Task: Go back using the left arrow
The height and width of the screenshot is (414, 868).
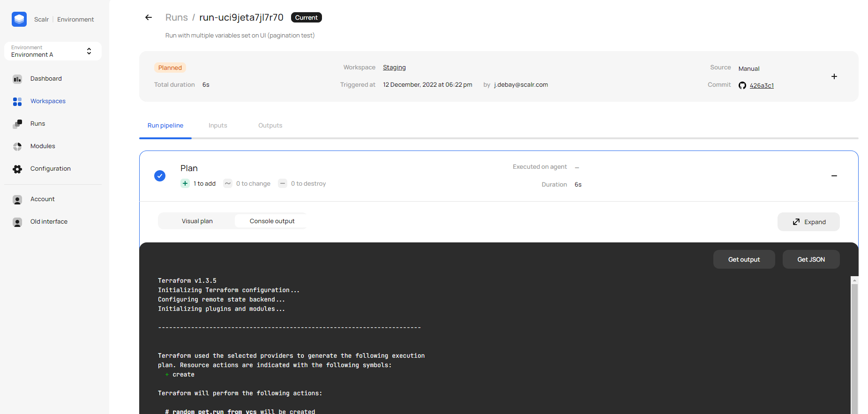Action: [149, 17]
